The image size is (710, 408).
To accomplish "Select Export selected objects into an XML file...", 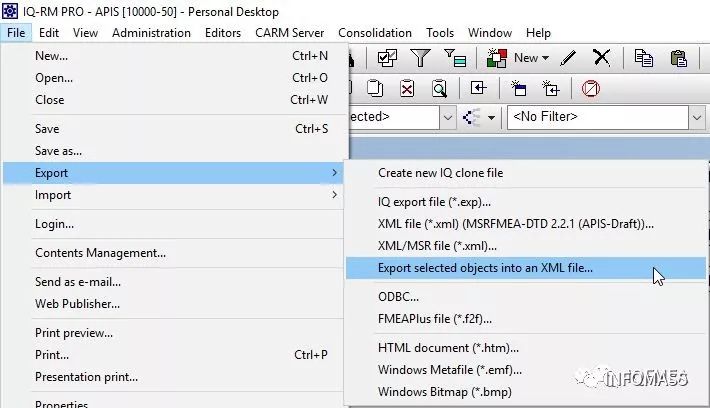I will (526, 268).
